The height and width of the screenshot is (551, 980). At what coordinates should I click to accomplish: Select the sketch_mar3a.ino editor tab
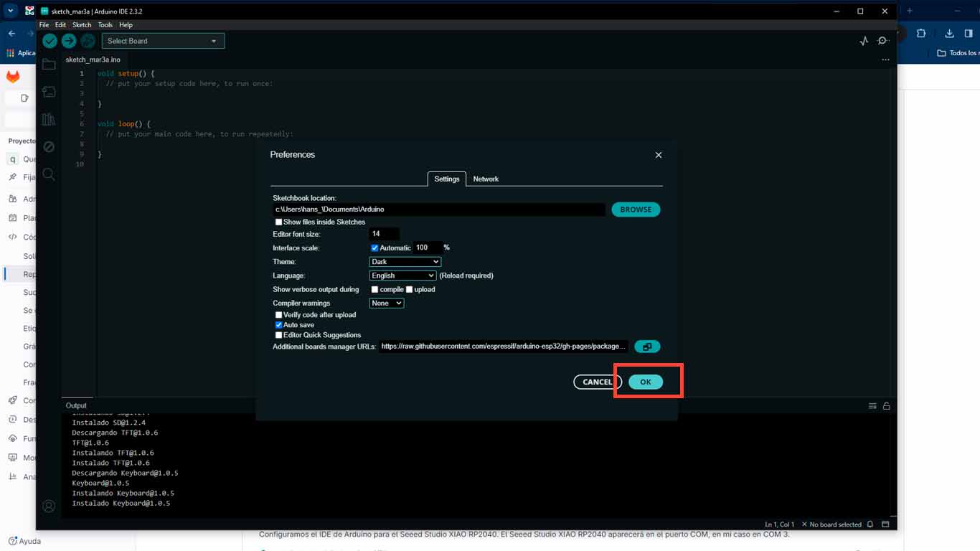pyautogui.click(x=93, y=60)
